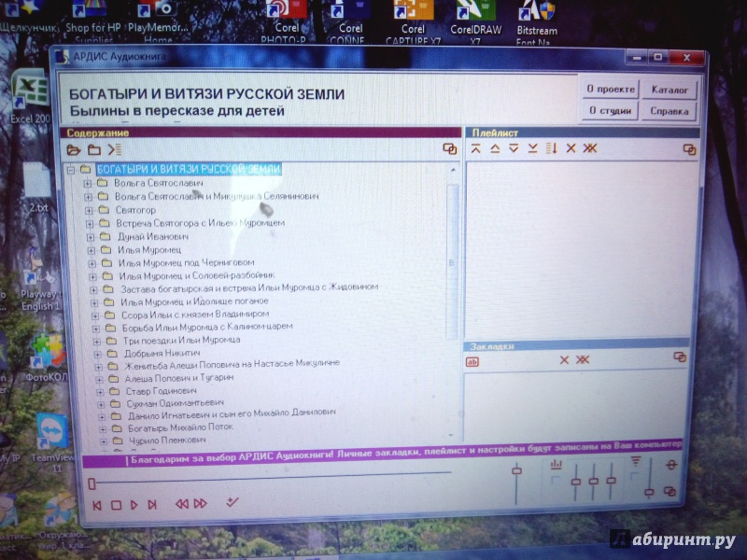The image size is (747, 560).
Task: Expand the Святогор folder
Action: pyautogui.click(x=89, y=210)
